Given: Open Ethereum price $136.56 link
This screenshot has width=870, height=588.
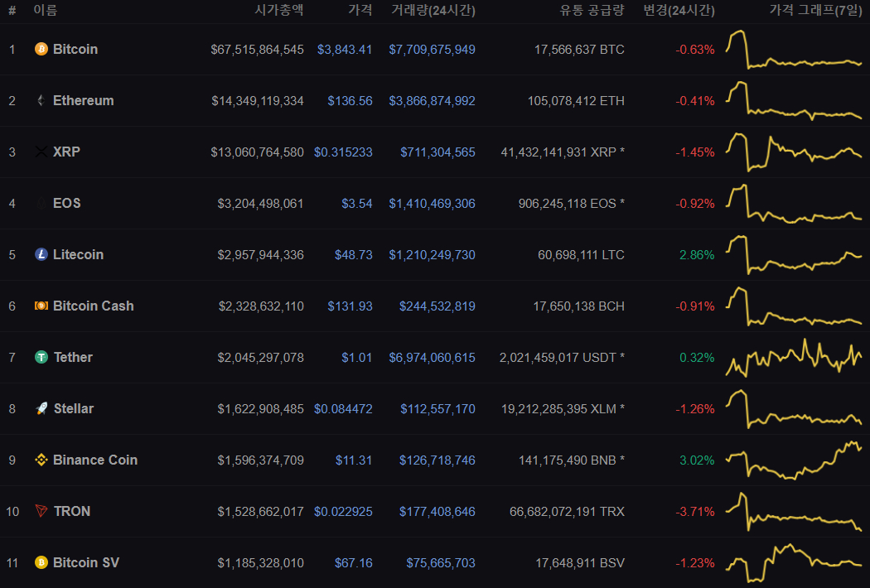Looking at the screenshot, I should click(x=350, y=101).
